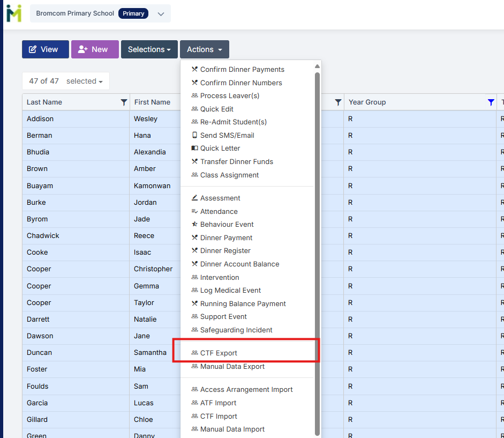This screenshot has width=504, height=438.
Task: Collapse the Actions dropdown menu
Action: pyautogui.click(x=204, y=49)
